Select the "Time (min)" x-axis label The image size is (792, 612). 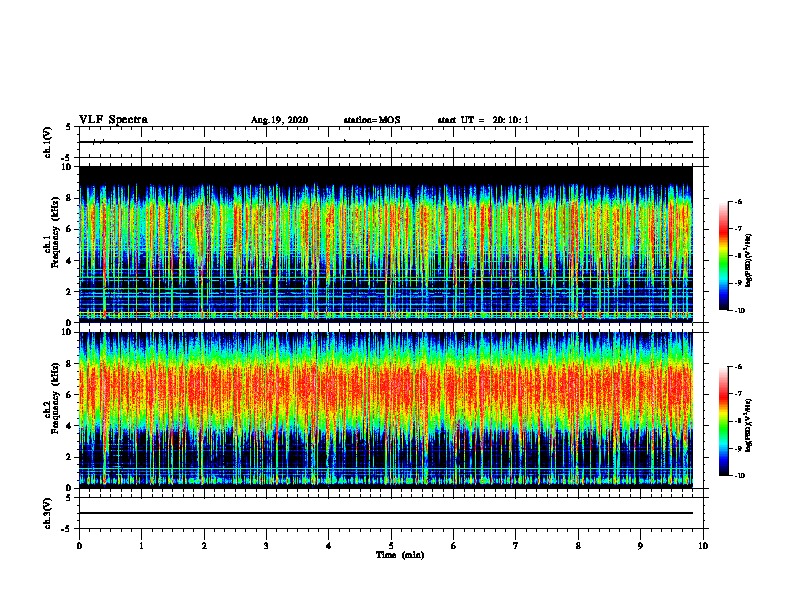pyautogui.click(x=400, y=555)
